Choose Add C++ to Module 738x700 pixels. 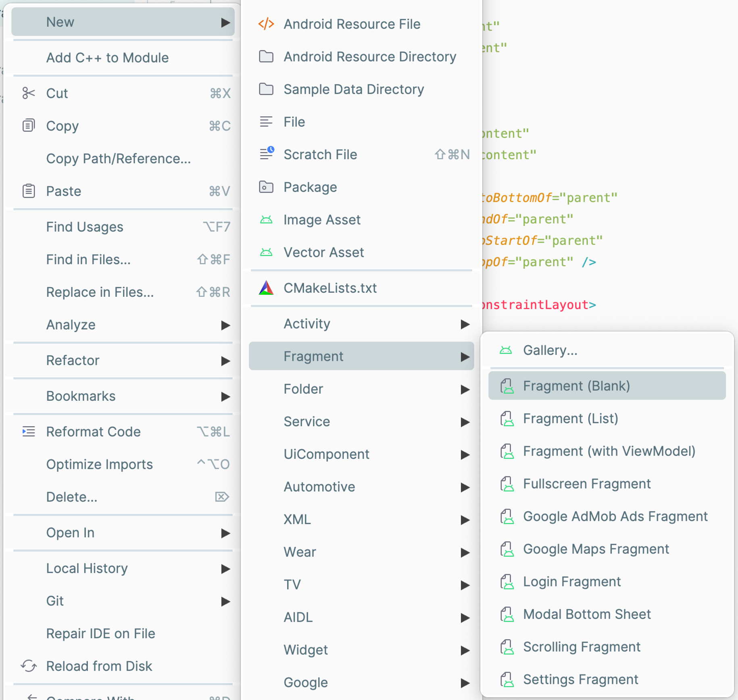[x=123, y=58]
